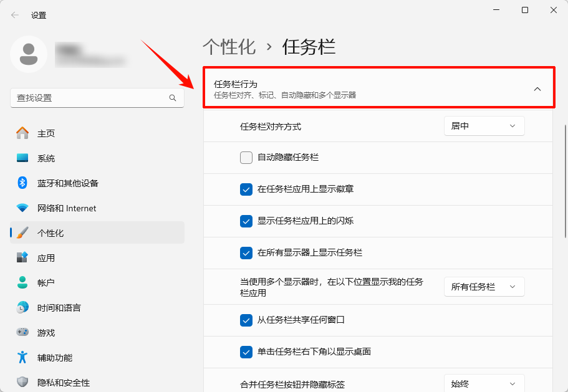
Task: Collapse the 任务栏行为 section chevron
Action: pos(537,89)
